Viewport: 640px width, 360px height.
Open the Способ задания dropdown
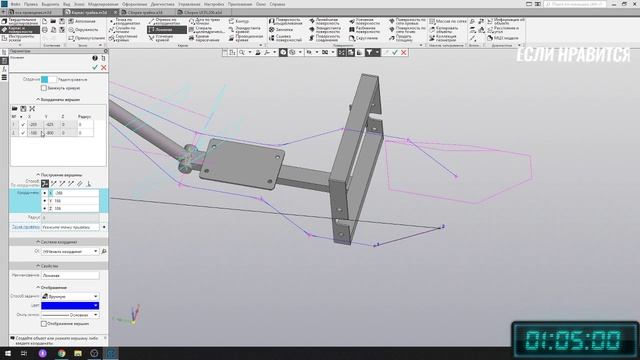pyautogui.click(x=70, y=296)
